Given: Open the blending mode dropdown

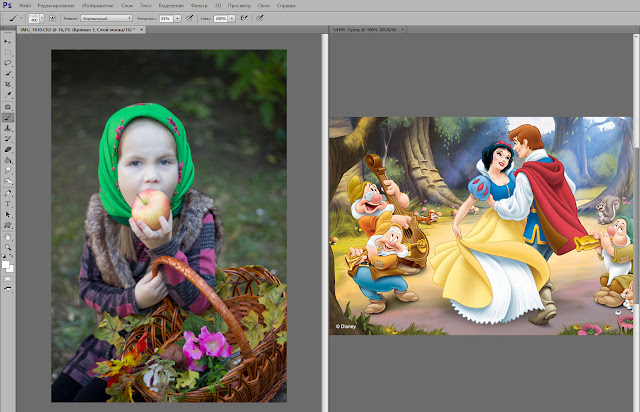Looking at the screenshot, I should 106,18.
